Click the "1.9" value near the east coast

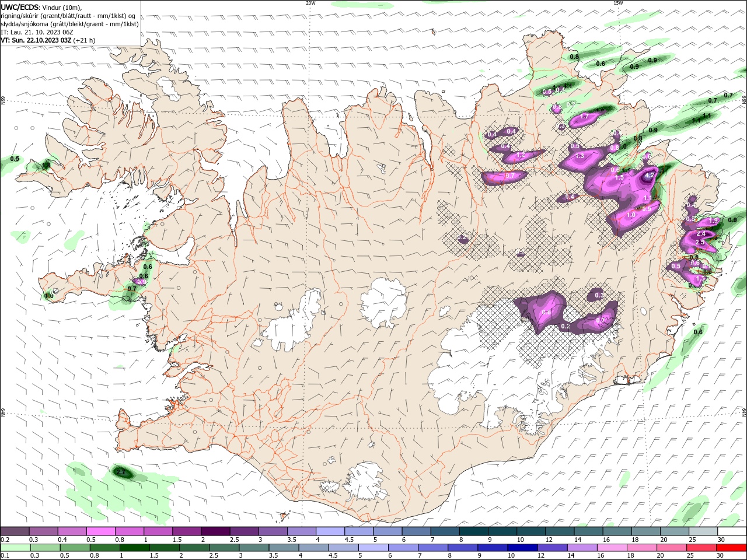(713, 221)
